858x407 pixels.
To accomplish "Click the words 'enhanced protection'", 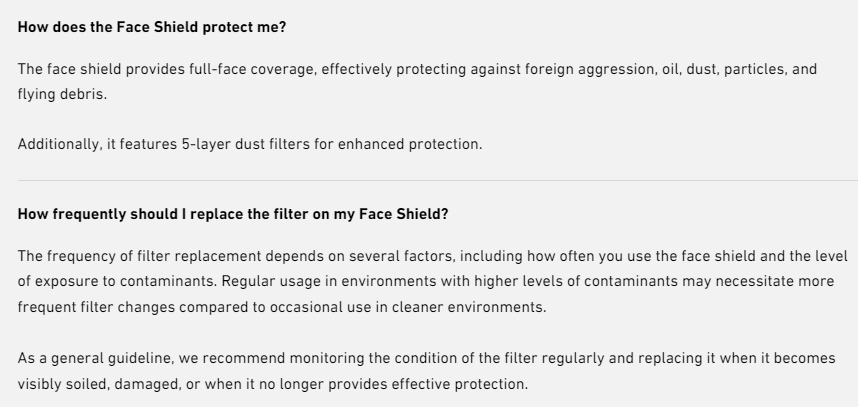I will pyautogui.click(x=409, y=144).
